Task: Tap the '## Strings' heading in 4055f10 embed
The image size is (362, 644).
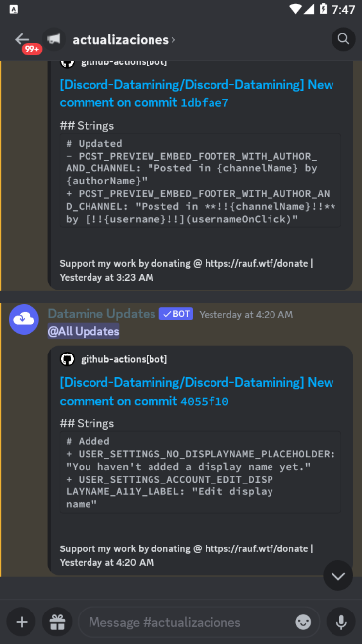Action: click(87, 423)
